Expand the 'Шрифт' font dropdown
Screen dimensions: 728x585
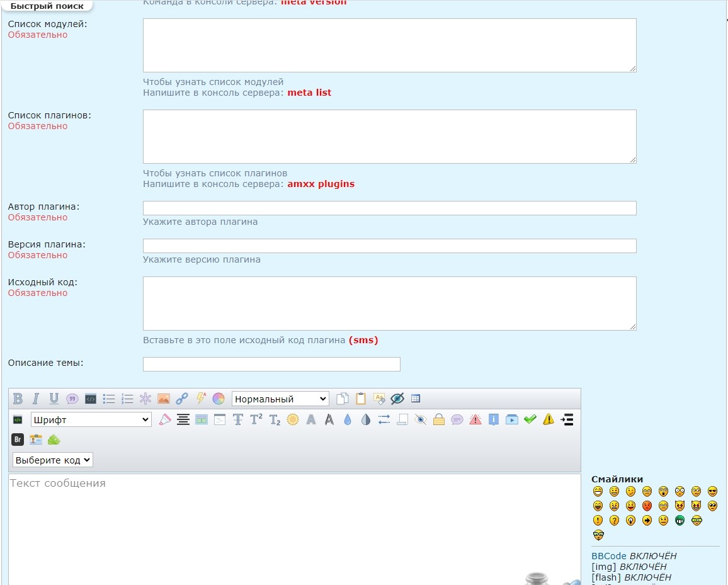pos(91,419)
